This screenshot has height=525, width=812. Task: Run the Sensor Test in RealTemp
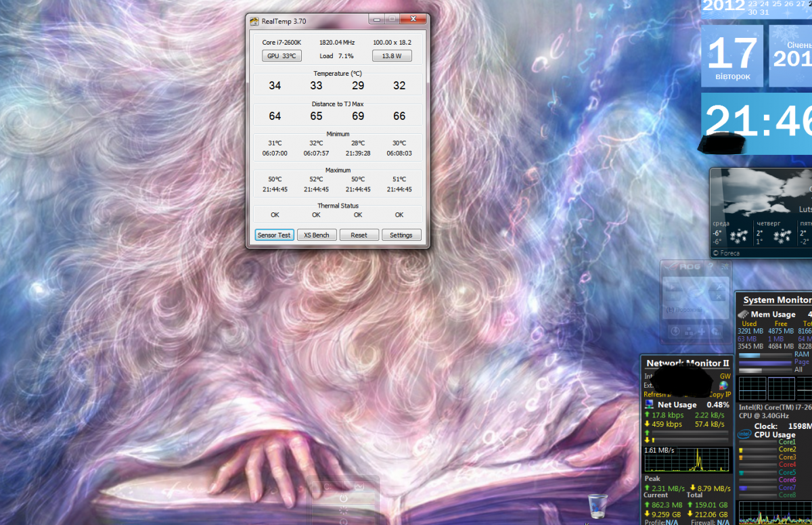pos(274,235)
